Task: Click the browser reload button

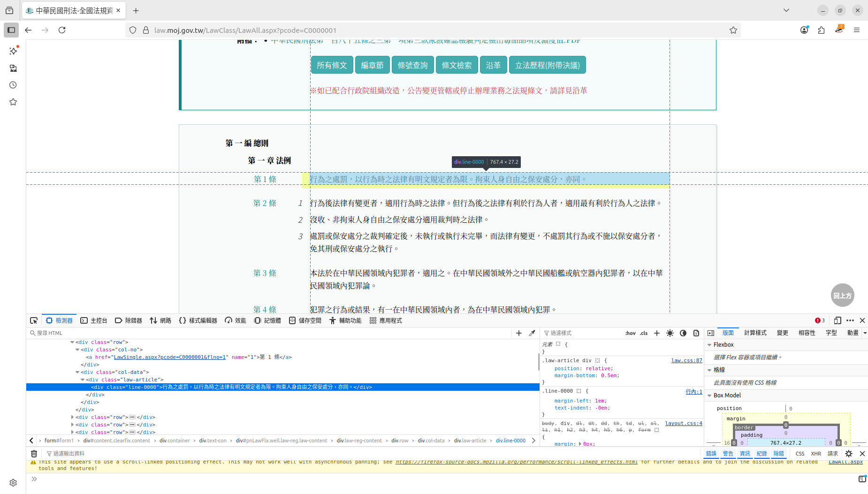Action: click(x=62, y=30)
